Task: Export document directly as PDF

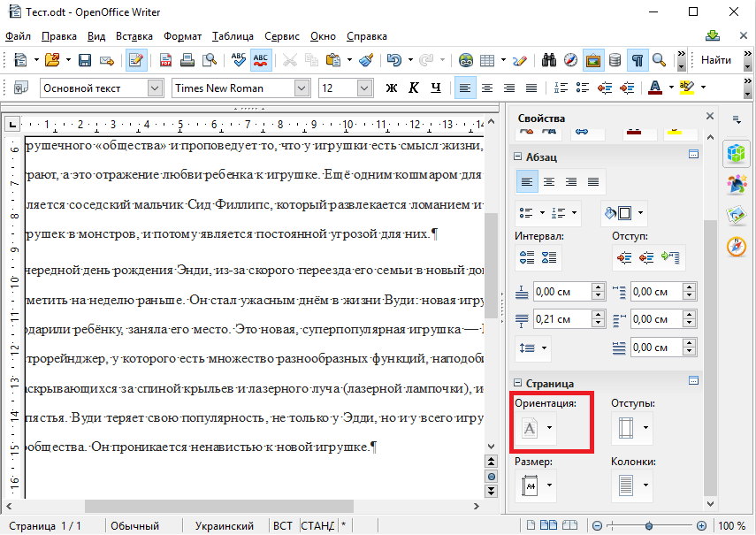Action: point(165,60)
